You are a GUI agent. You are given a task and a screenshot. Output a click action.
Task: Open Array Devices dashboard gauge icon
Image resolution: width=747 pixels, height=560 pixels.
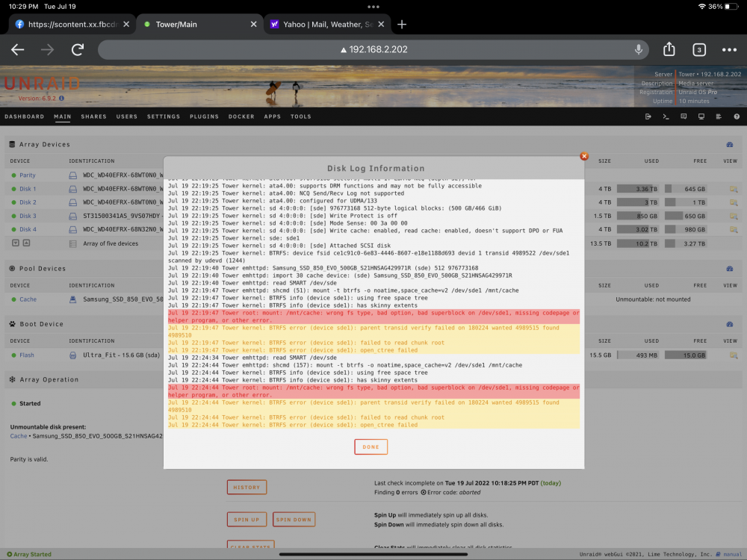pos(729,144)
